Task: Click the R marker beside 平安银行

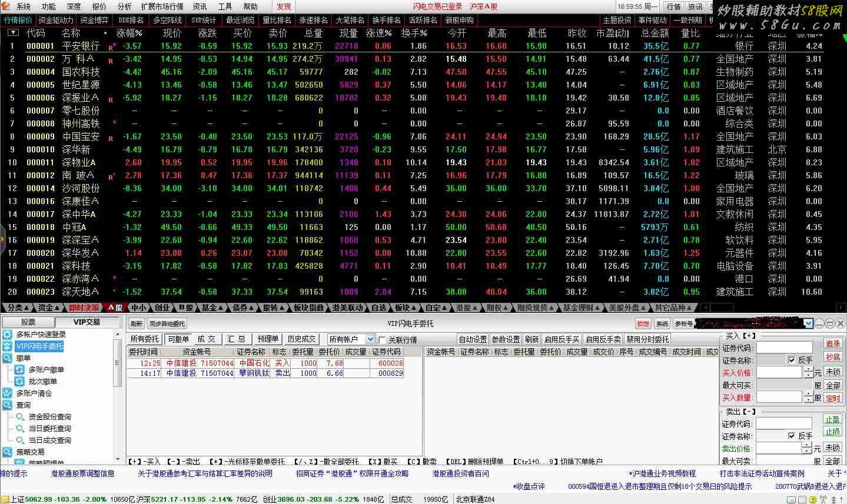Action: click(111, 47)
